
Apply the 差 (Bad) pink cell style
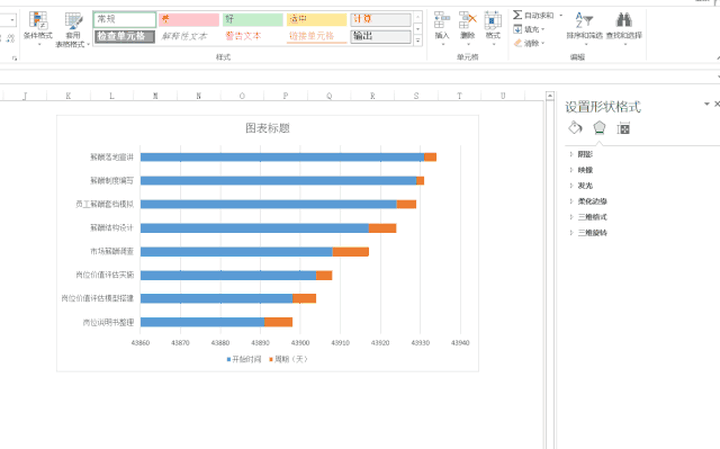(189, 19)
